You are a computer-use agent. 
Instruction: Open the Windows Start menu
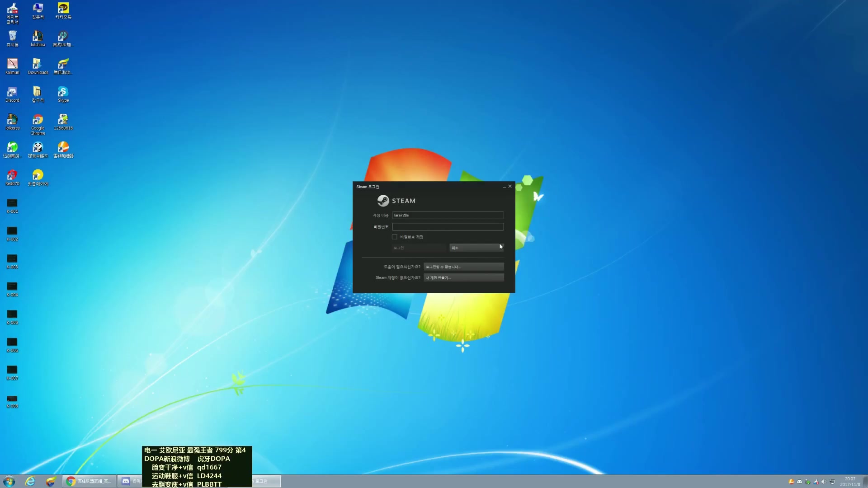[9, 481]
